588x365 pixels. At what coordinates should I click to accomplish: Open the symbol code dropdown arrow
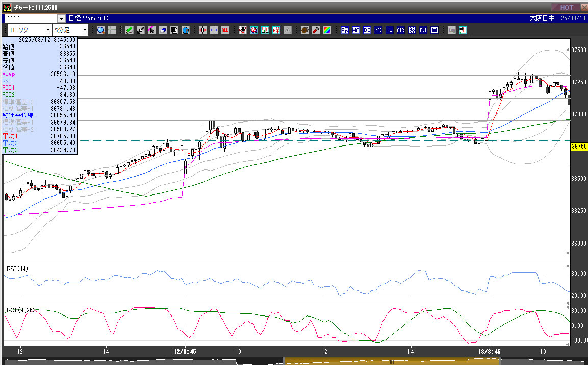point(62,18)
